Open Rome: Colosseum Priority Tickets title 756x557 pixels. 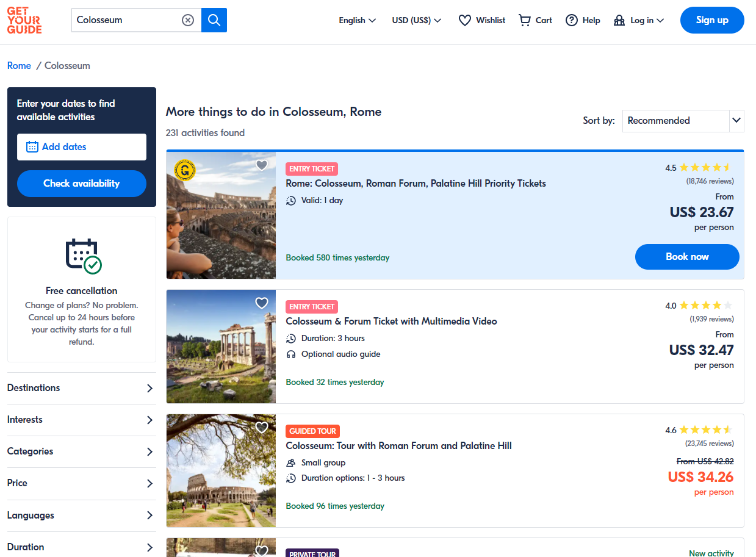(416, 184)
